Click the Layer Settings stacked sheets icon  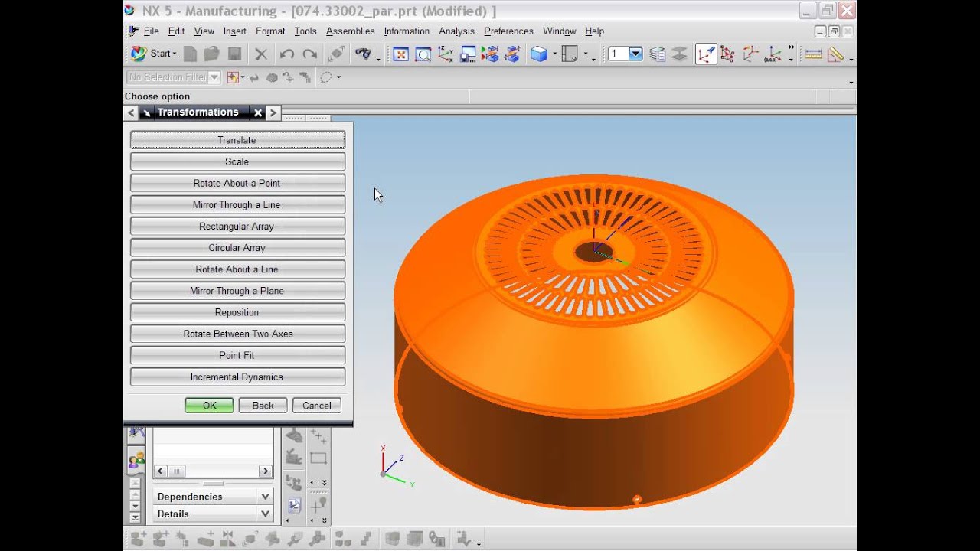[x=657, y=54]
